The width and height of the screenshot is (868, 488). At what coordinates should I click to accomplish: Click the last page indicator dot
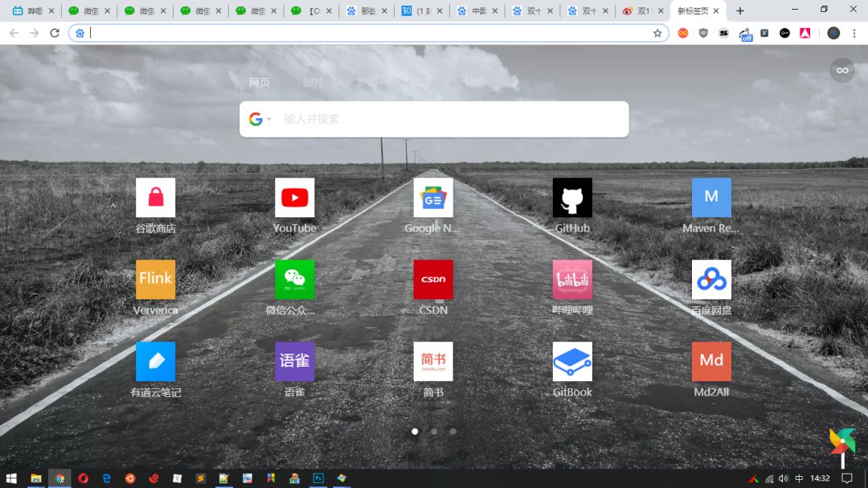(452, 431)
